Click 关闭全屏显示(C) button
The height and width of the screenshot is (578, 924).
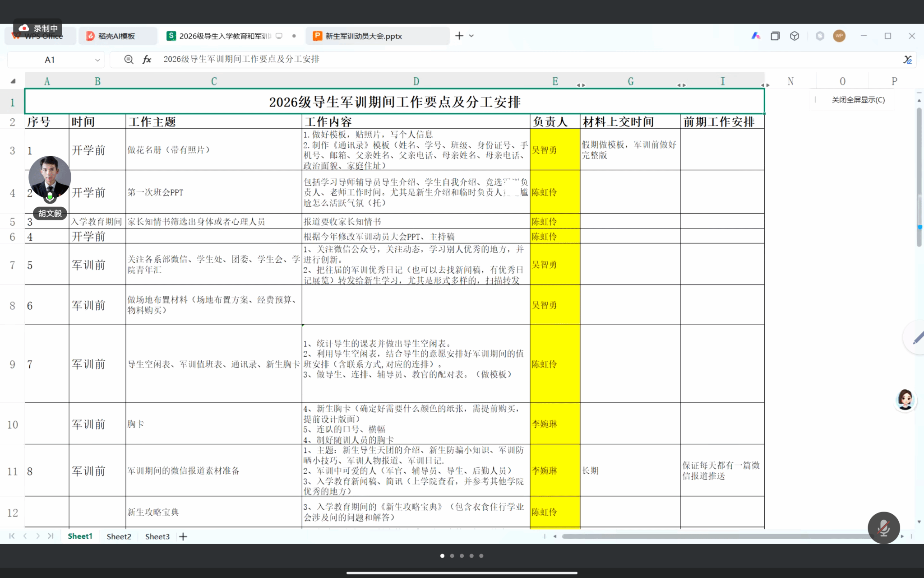pos(858,100)
